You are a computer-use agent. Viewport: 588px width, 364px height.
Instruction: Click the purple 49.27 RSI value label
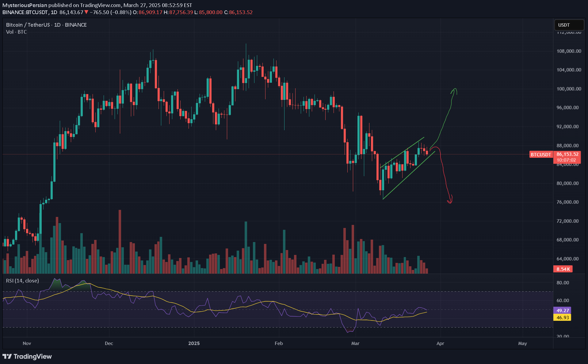click(563, 310)
